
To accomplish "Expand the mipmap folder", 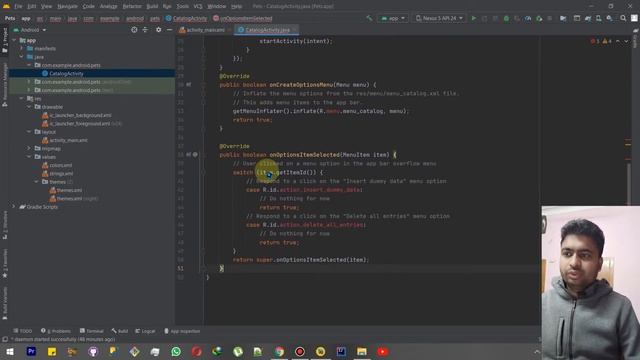I will tap(29, 149).
